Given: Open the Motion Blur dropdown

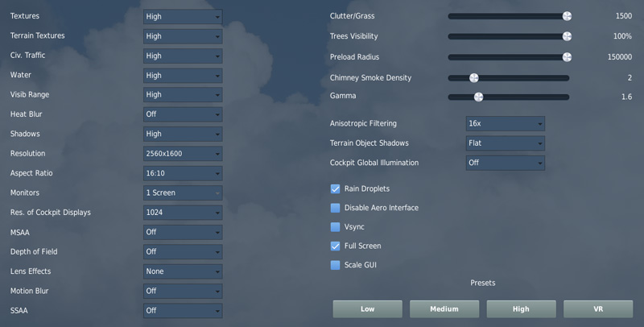Looking at the screenshot, I should (x=183, y=291).
